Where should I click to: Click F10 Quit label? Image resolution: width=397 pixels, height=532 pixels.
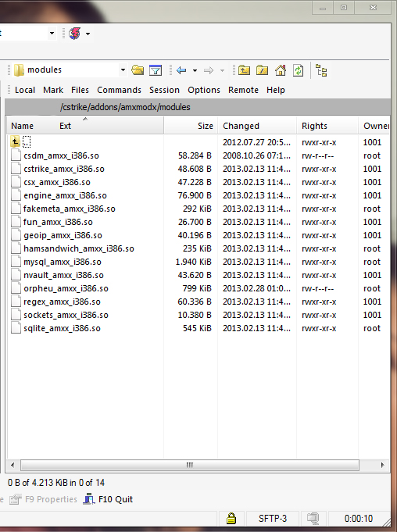[x=116, y=499]
